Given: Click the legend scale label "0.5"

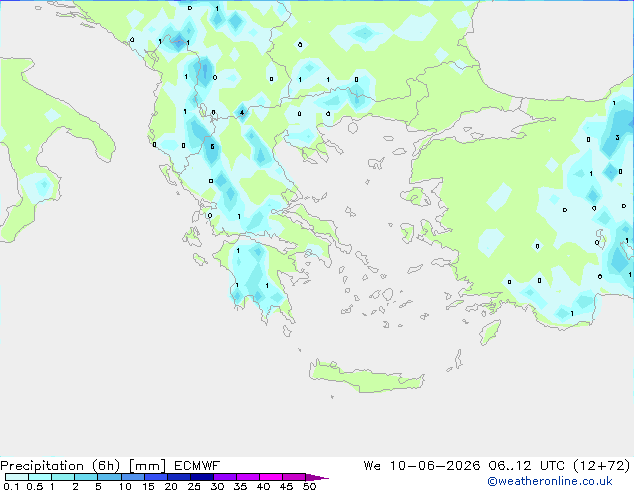Looking at the screenshot, I should [x=34, y=486].
